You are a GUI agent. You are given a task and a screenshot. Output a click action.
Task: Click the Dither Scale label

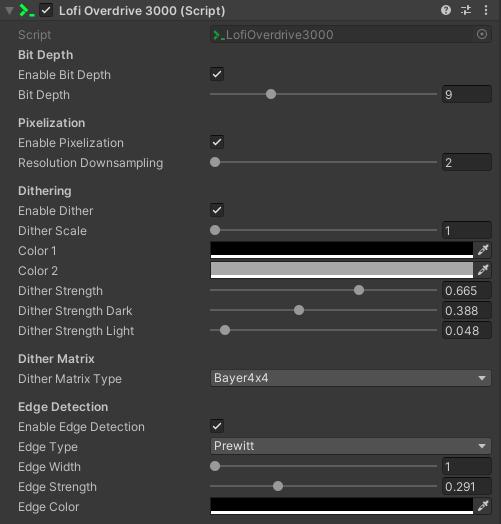coord(52,231)
